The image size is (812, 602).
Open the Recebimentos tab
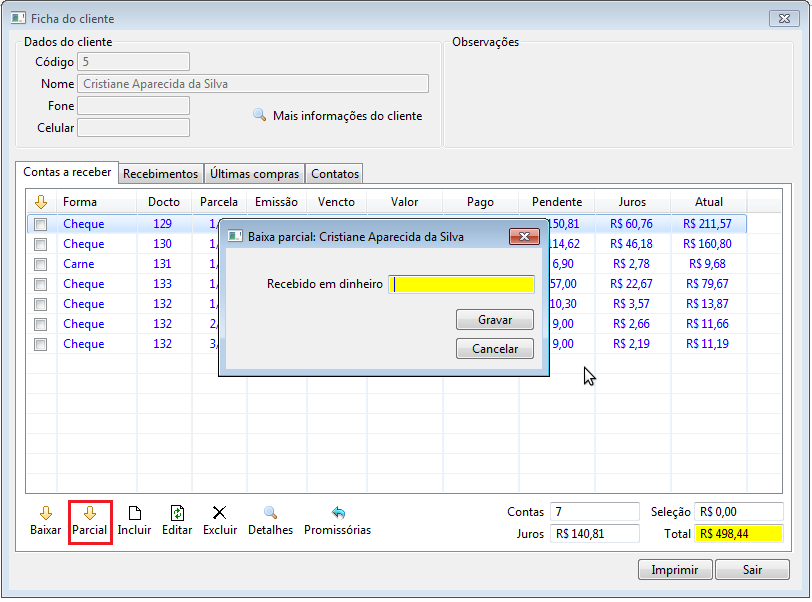(161, 174)
